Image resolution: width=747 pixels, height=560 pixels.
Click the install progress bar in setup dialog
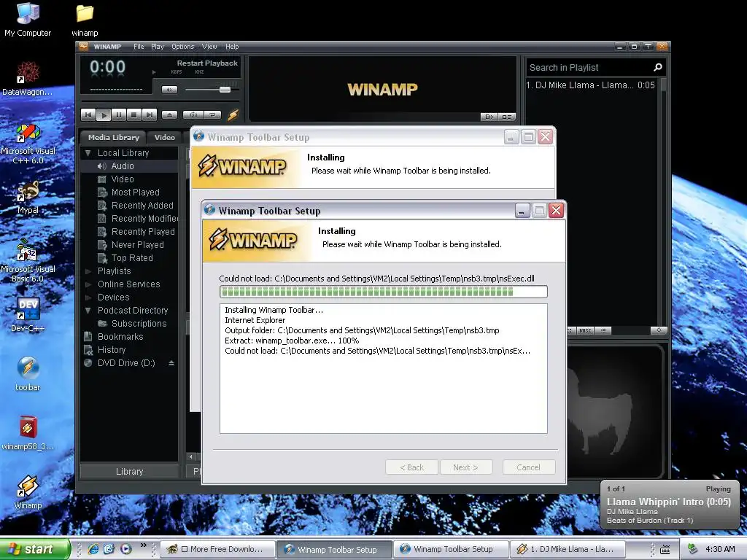tap(384, 292)
